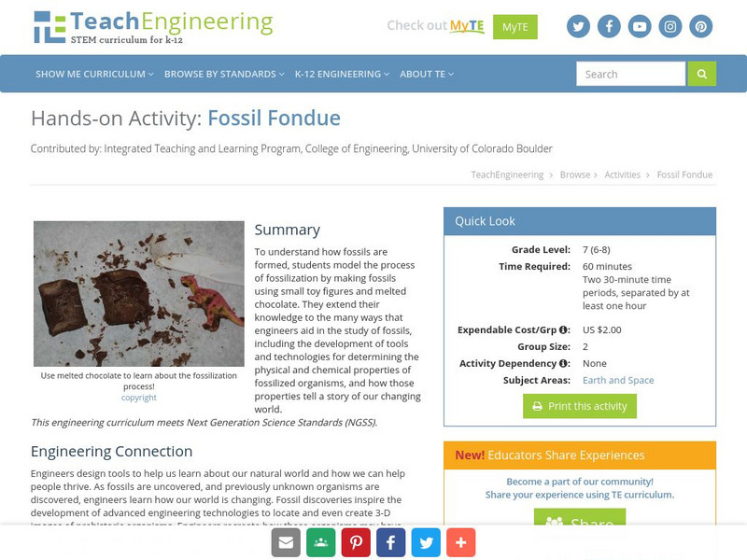
Task: Click into the Search text field
Action: 630,74
